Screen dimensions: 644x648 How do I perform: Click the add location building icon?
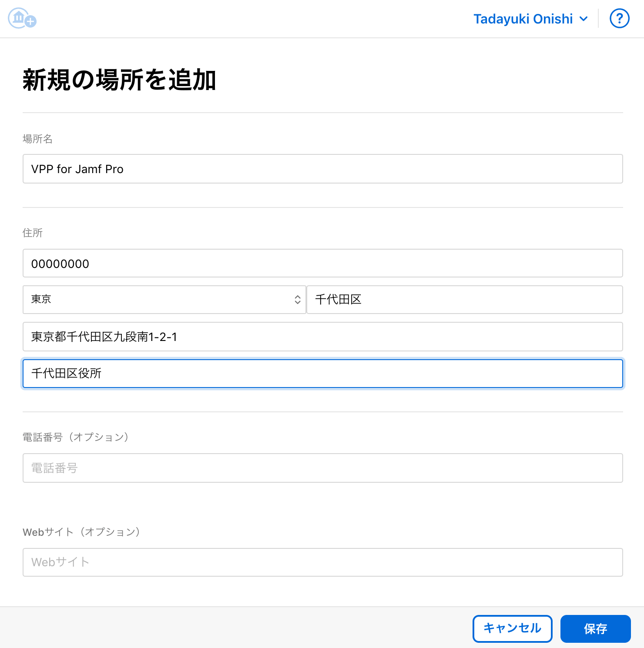(22, 18)
